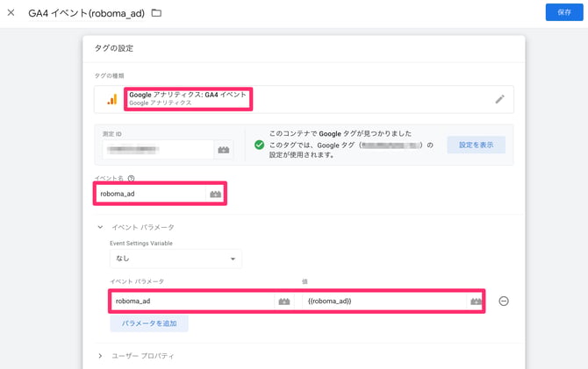Click the タグの設定 heading
588x369 pixels.
click(x=114, y=48)
